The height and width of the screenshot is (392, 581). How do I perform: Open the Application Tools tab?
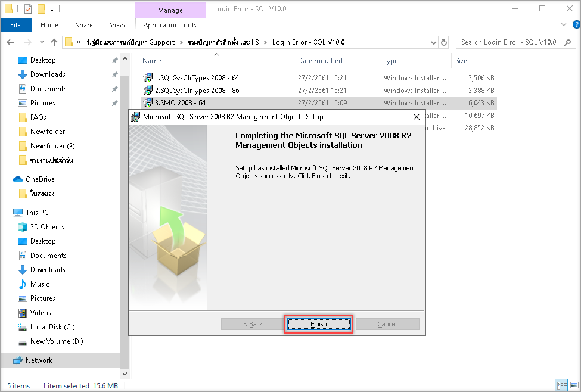pyautogui.click(x=170, y=25)
